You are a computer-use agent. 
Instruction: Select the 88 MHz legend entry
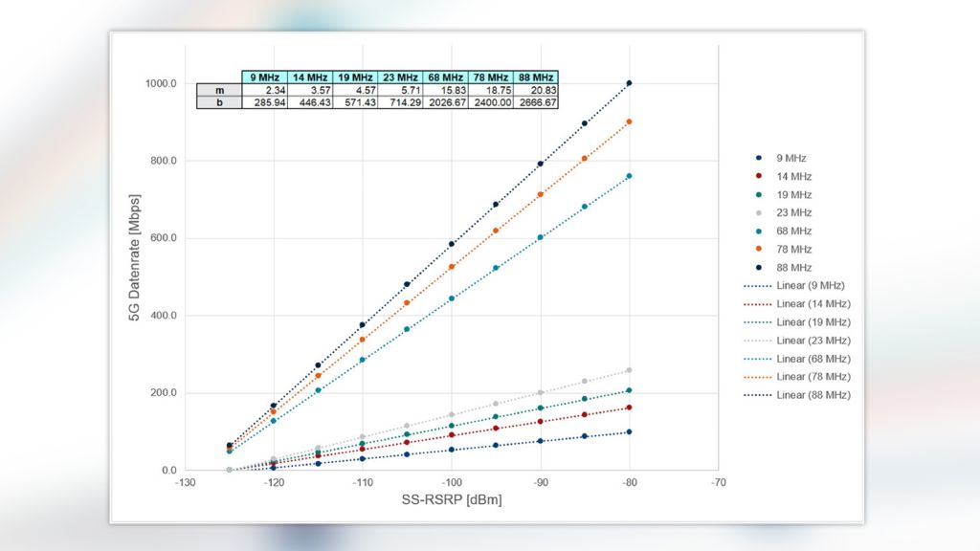[x=792, y=268]
